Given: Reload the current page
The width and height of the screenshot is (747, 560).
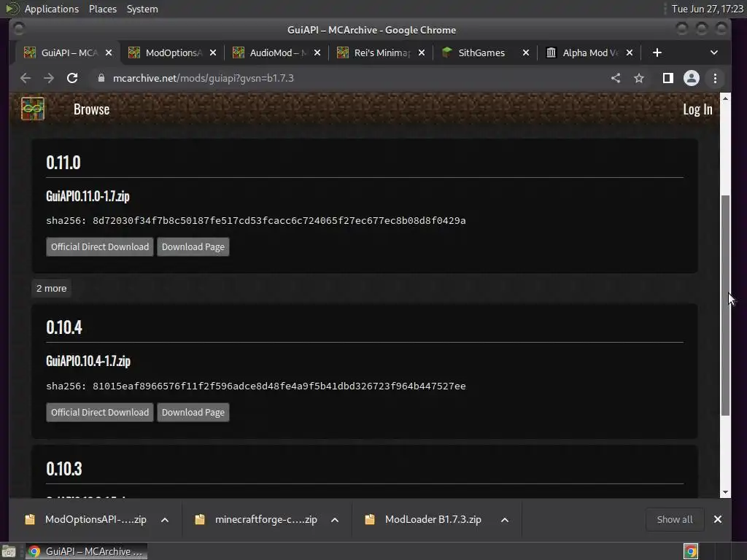Looking at the screenshot, I should (x=72, y=78).
